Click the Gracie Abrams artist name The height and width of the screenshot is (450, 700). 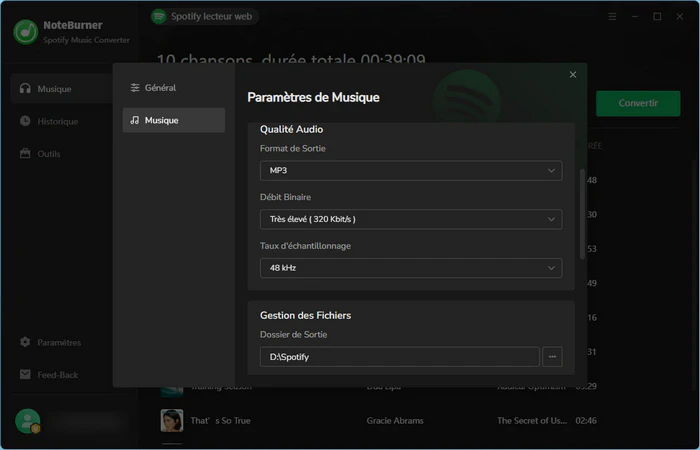click(395, 421)
